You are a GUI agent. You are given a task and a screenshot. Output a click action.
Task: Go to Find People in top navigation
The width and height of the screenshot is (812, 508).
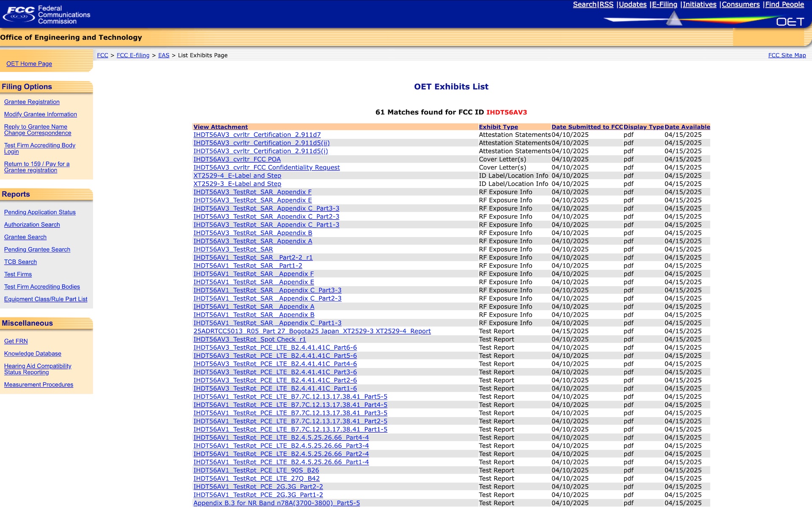coord(784,5)
